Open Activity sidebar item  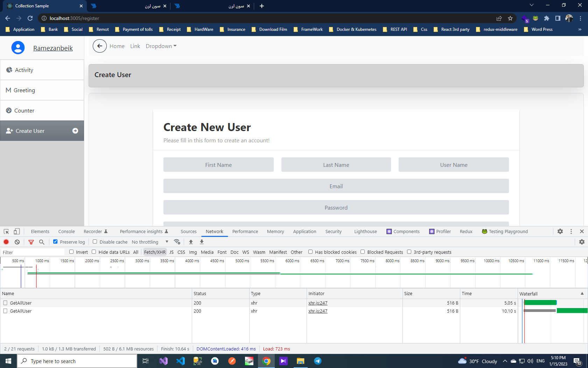42,70
